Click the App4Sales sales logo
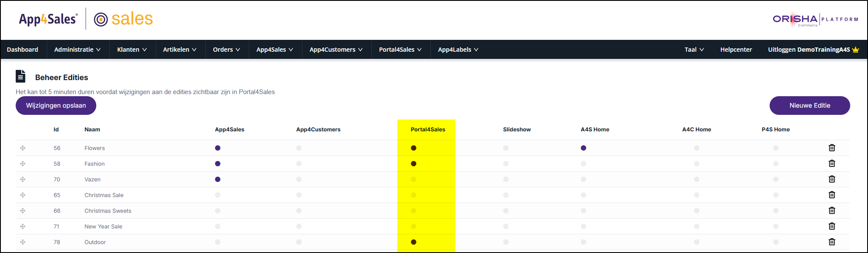The image size is (868, 253). point(86,19)
